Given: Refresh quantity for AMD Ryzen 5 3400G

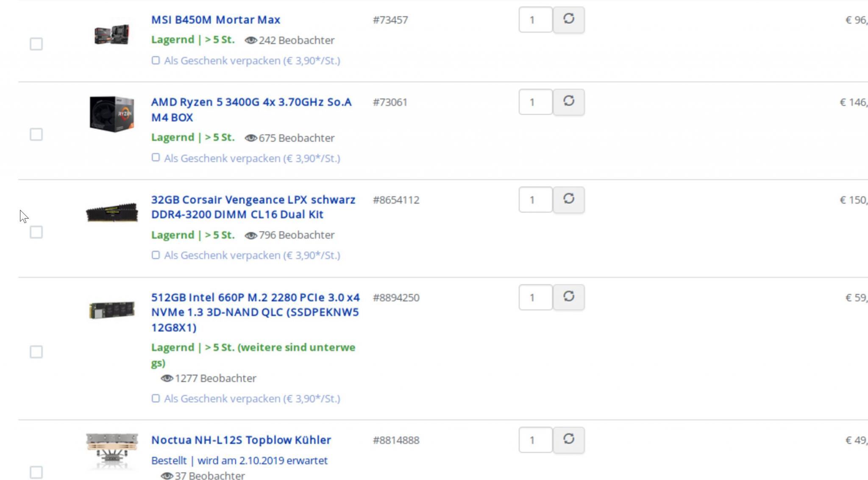Looking at the screenshot, I should (x=568, y=102).
